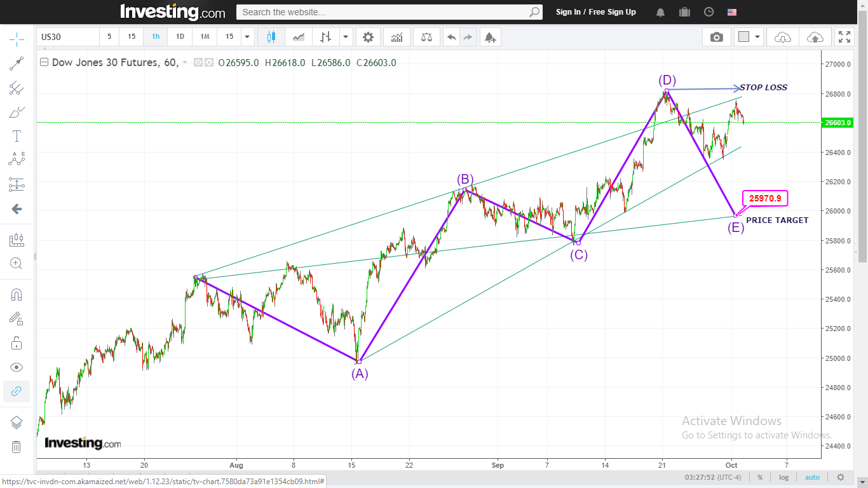Viewport: 868px width, 488px height.
Task: Open the notifications bell in header
Action: click(x=661, y=12)
